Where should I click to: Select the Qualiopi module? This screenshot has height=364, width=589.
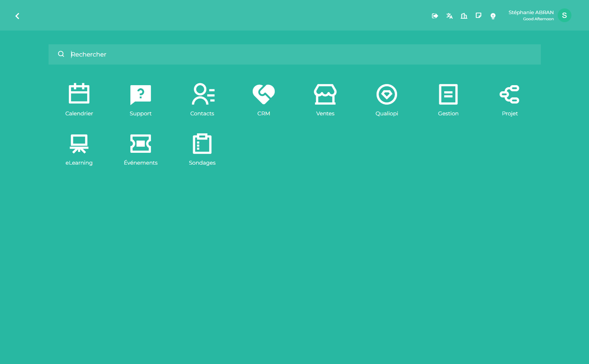point(387,99)
